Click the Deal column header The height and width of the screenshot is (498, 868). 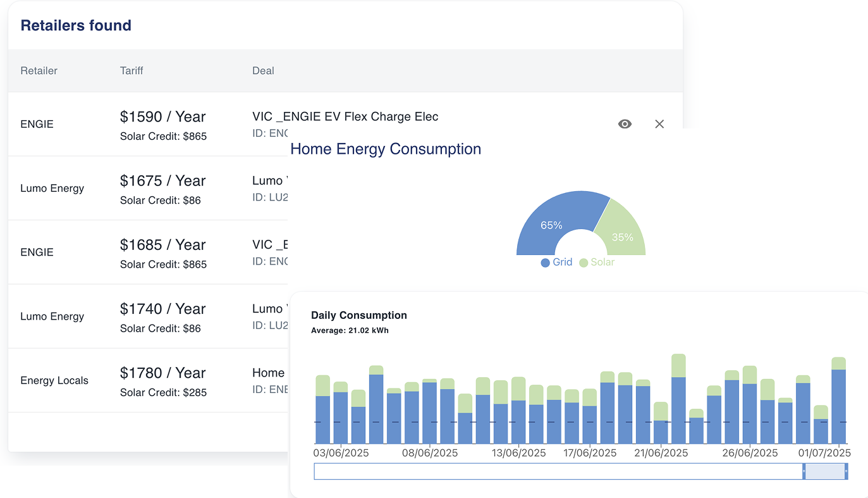coord(263,70)
